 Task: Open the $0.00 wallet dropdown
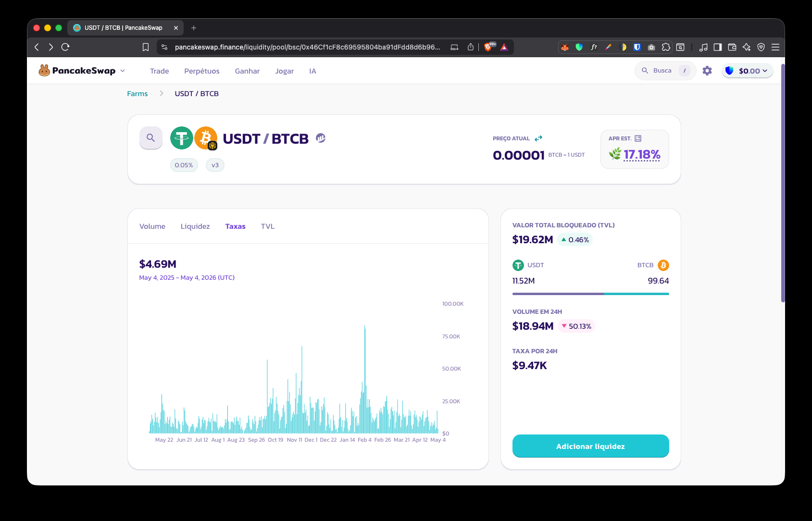coord(748,71)
